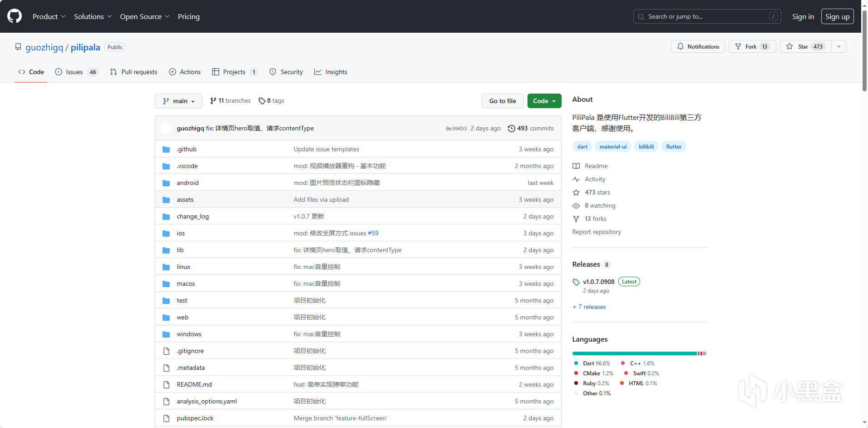This screenshot has width=868, height=428.
Task: Select the flutter topic tag
Action: 674,147
